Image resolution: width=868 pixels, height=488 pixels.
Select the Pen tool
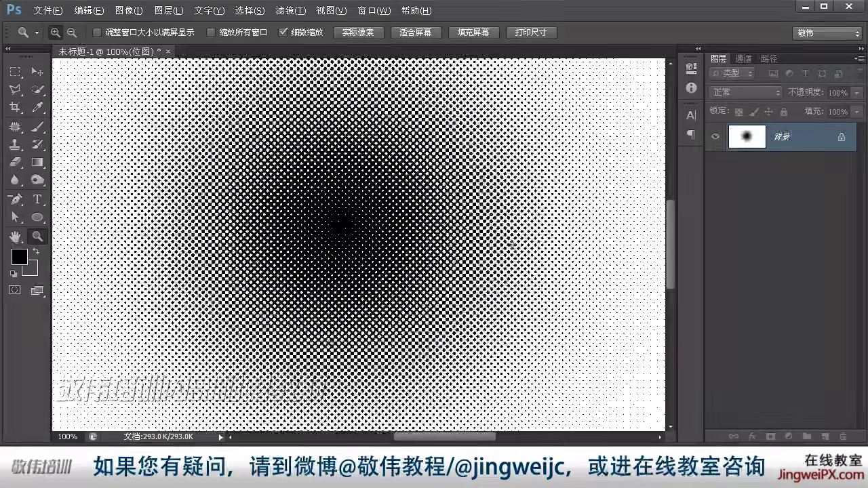click(x=15, y=199)
